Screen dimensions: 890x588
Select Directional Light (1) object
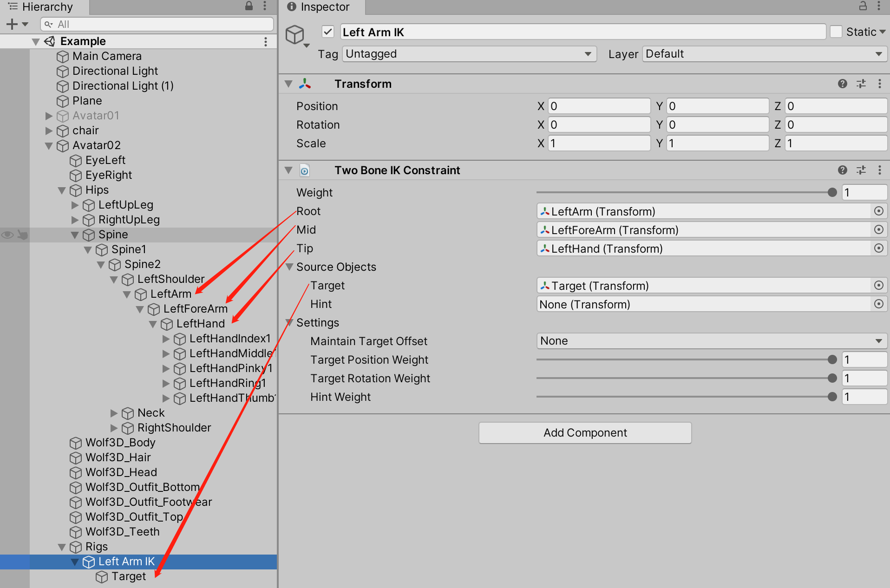coord(123,86)
